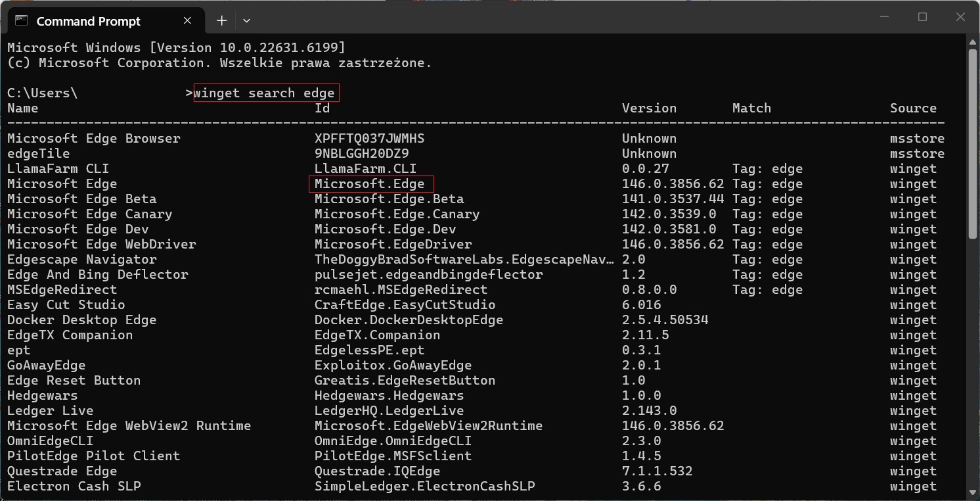This screenshot has height=501, width=980.
Task: Click the 'Questrade Edge' name
Action: 62,471
